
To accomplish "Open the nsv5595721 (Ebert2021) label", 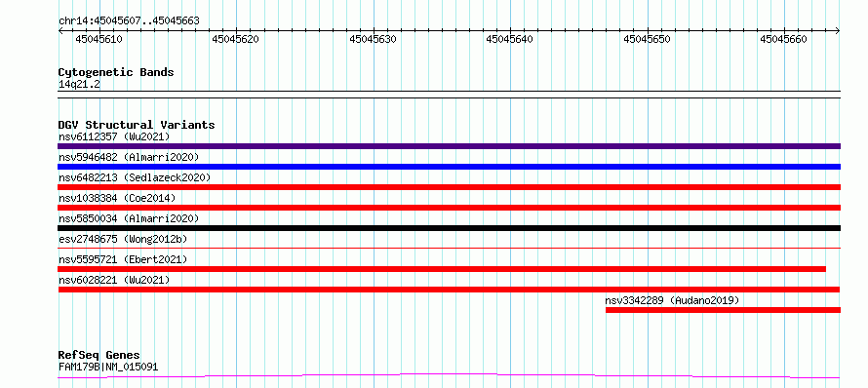I will pos(123,259).
